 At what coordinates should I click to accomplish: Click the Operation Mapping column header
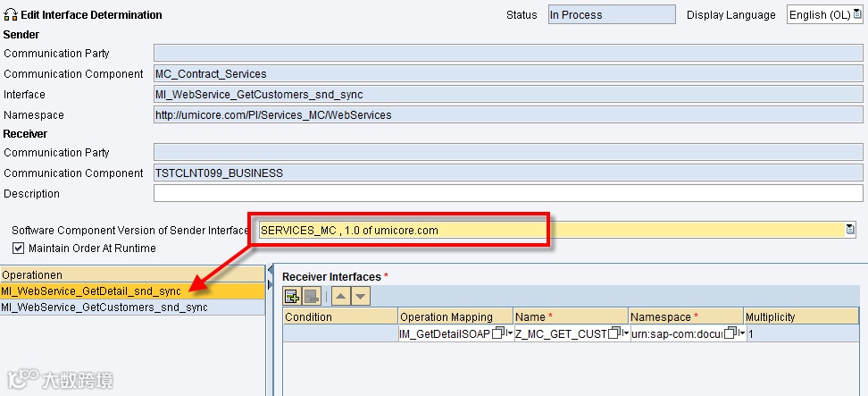455,316
